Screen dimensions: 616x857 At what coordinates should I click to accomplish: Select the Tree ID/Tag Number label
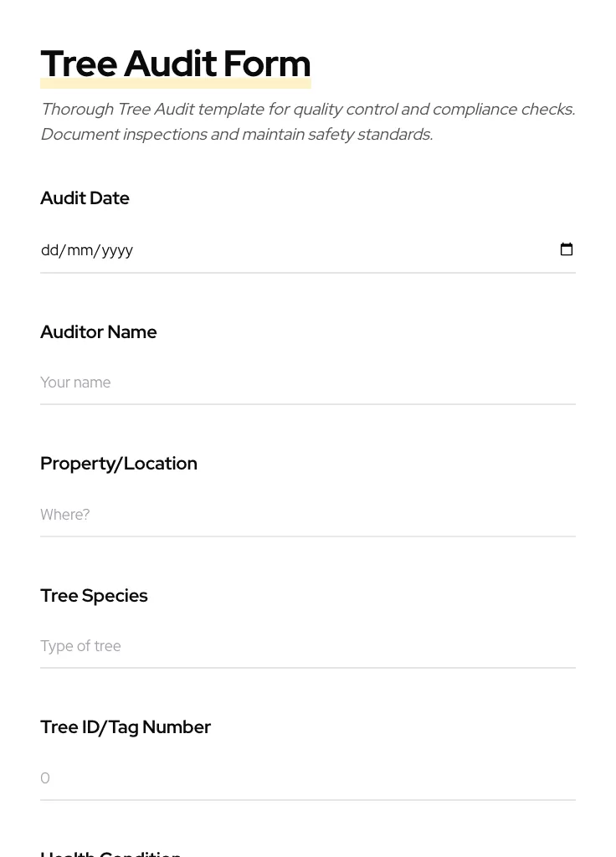pos(126,727)
